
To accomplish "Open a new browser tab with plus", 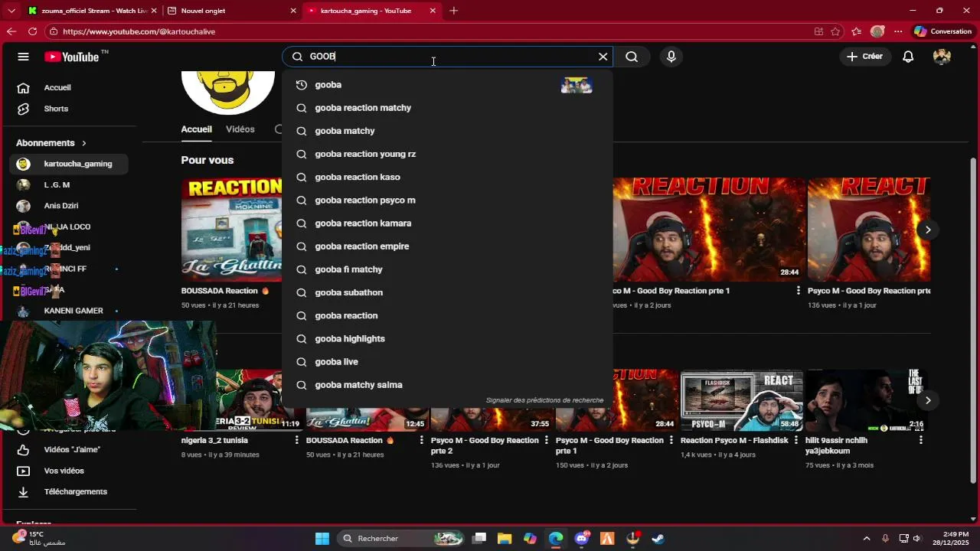I will click(454, 11).
